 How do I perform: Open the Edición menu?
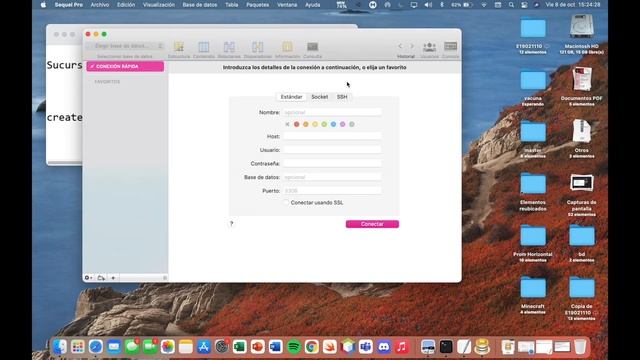pyautogui.click(x=126, y=5)
